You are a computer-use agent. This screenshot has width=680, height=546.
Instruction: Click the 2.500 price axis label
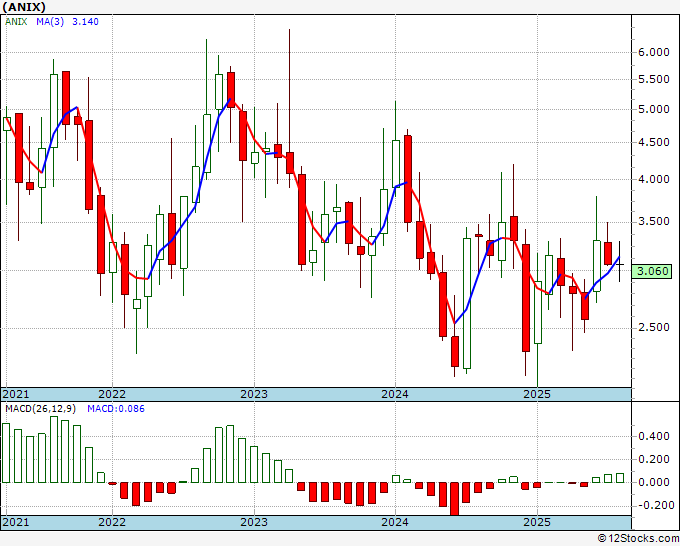[654, 327]
